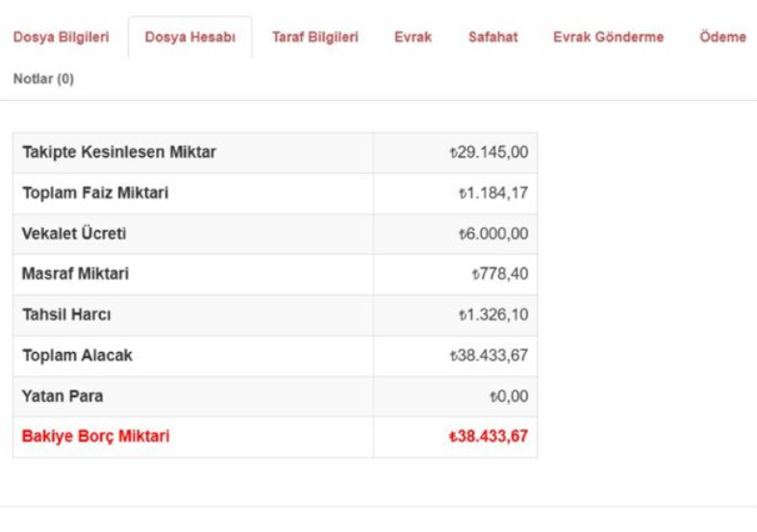The image size is (757, 532).
Task: Switch to Taraf Bilgileri tab
Action: tap(315, 38)
